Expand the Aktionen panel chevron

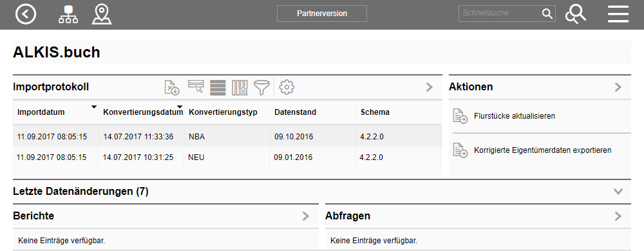pyautogui.click(x=618, y=87)
